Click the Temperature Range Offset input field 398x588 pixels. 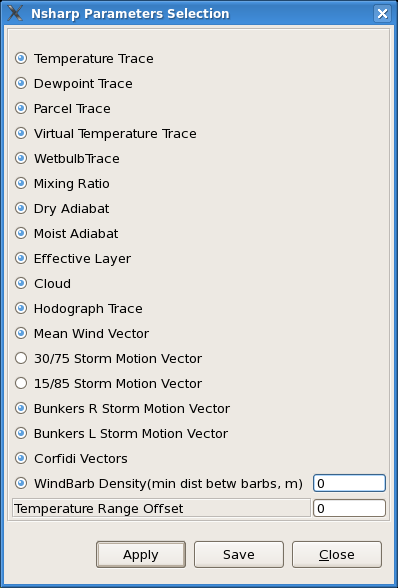click(x=349, y=508)
